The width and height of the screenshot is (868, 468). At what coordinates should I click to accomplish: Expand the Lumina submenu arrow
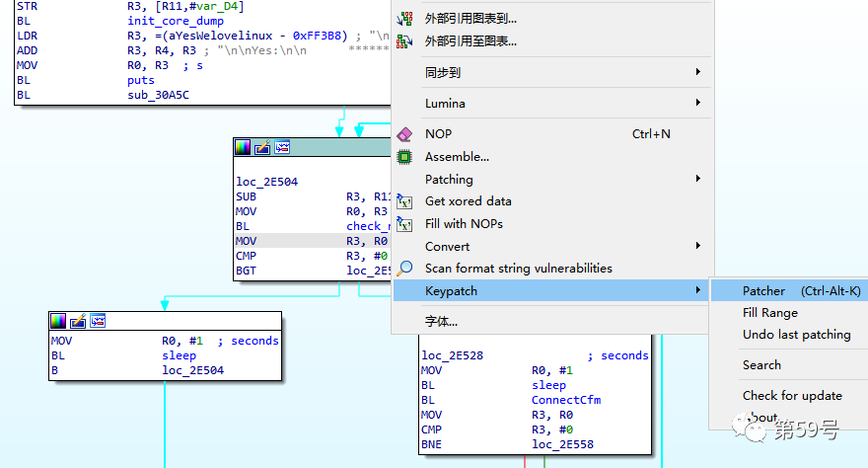[698, 103]
